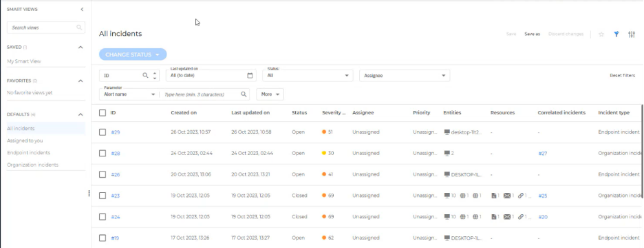Viewport: 644px width, 248px height.
Task: Click orange severity dot in row #29
Action: coord(324,132)
